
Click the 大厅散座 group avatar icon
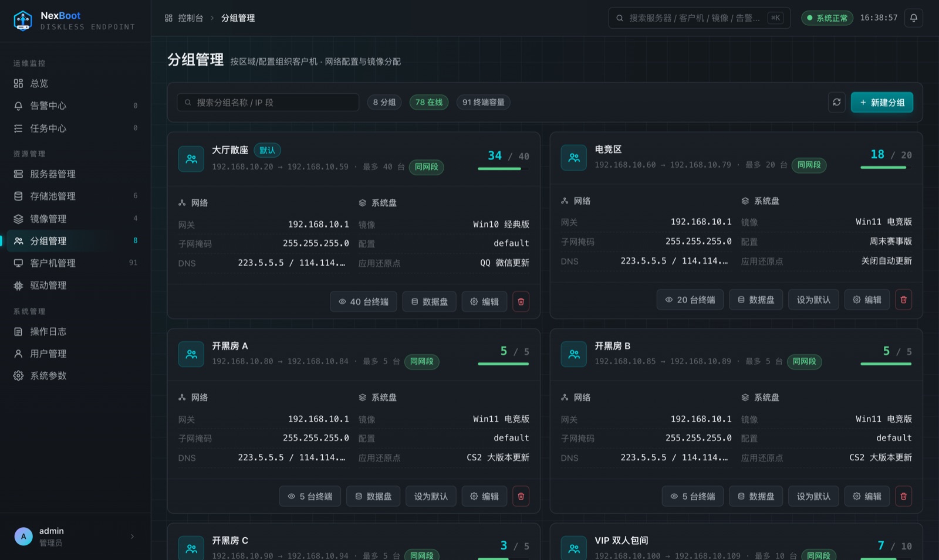(x=191, y=158)
